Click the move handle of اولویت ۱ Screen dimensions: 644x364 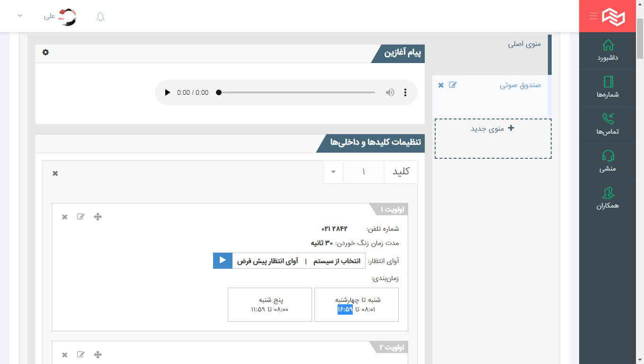[98, 217]
